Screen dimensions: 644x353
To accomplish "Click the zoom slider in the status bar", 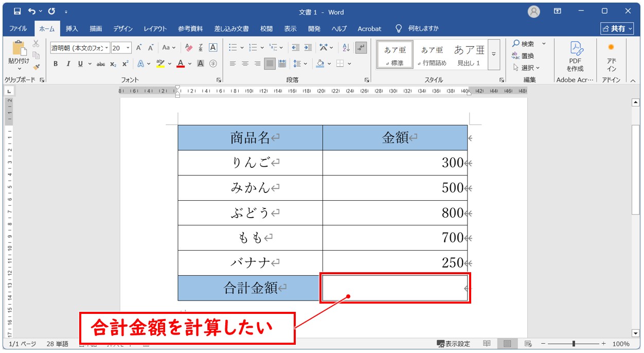I will pyautogui.click(x=574, y=344).
